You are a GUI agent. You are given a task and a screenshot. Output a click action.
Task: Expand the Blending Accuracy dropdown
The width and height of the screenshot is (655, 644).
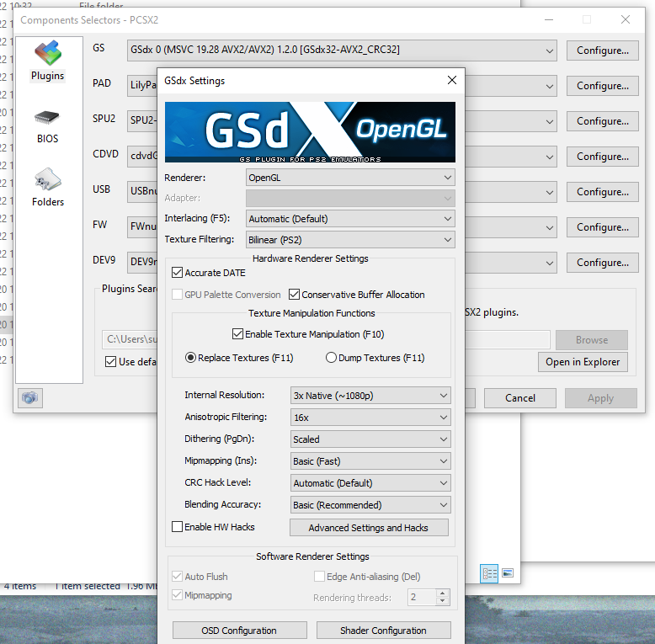(370, 505)
